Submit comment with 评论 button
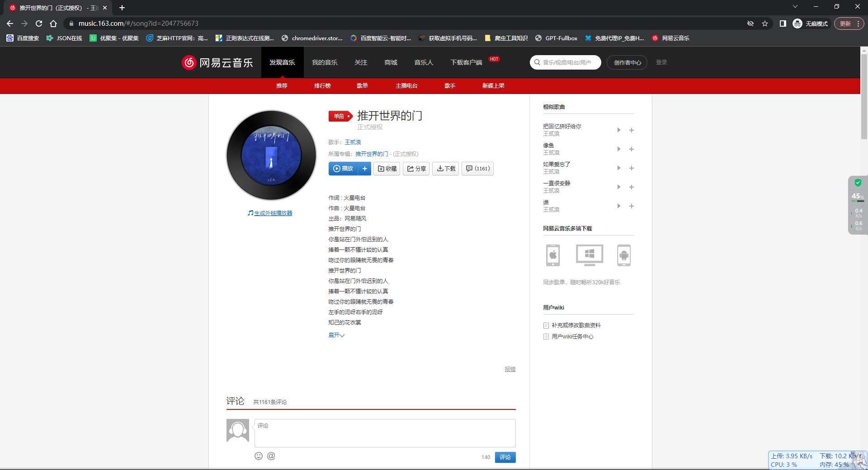 point(505,457)
